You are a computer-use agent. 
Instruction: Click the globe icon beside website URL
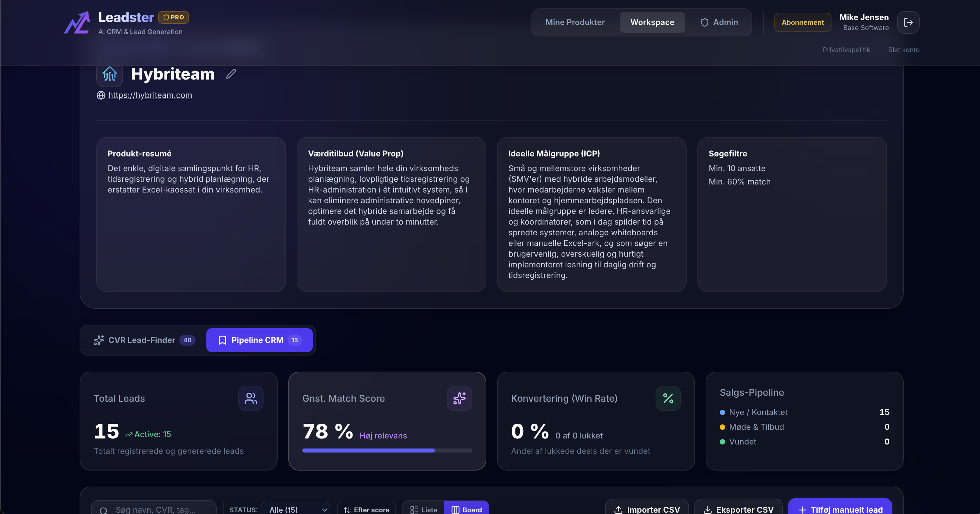pos(101,95)
